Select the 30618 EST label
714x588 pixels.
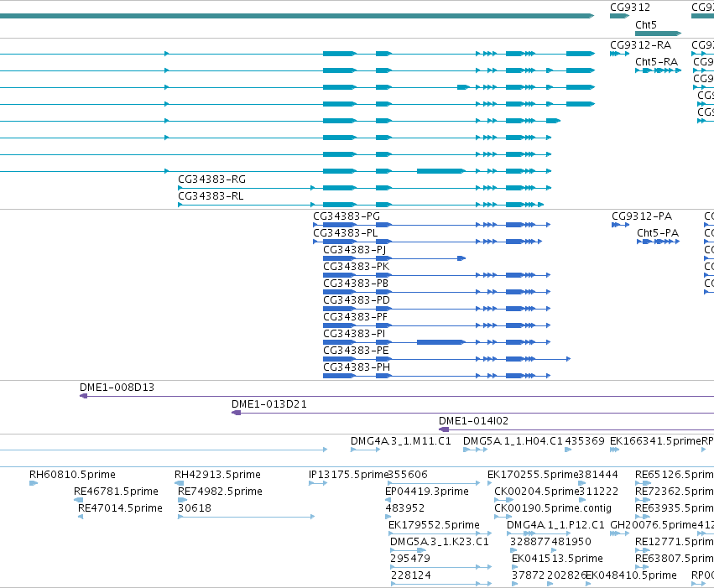pyautogui.click(x=195, y=508)
